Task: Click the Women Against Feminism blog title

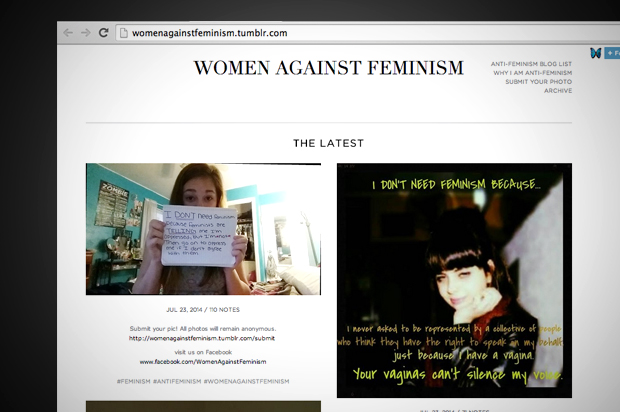Action: (x=328, y=68)
